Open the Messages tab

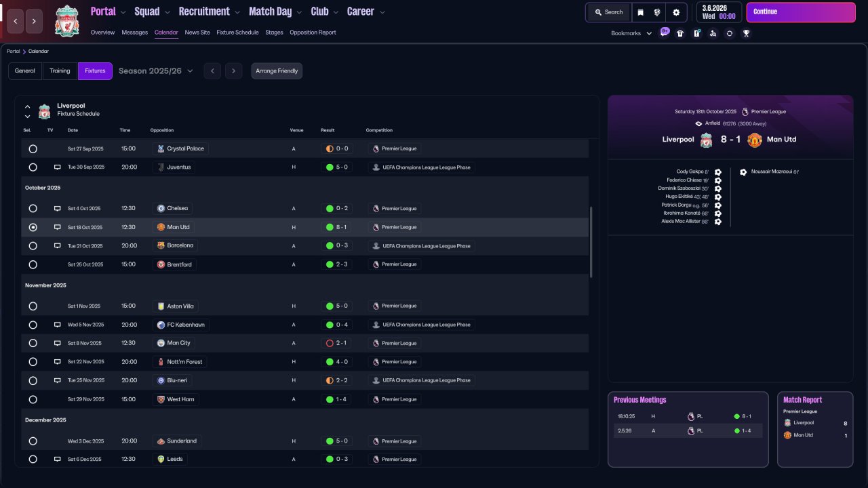click(x=134, y=33)
